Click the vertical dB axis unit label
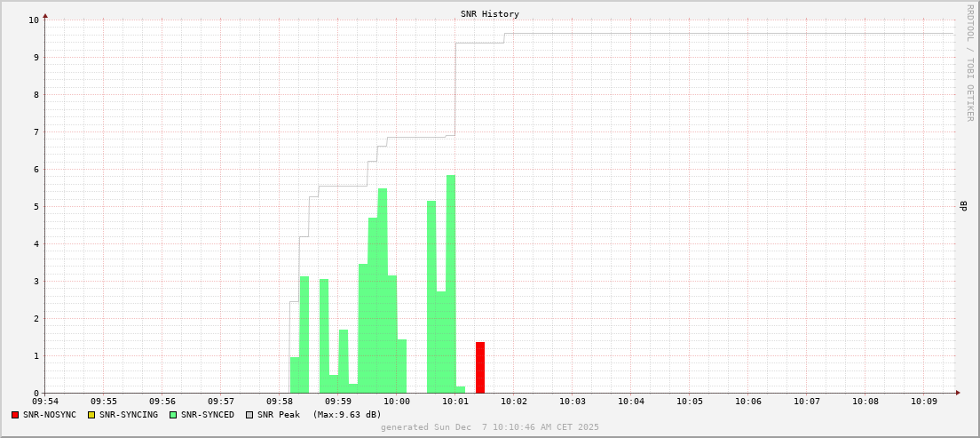The image size is (980, 438). tap(963, 206)
